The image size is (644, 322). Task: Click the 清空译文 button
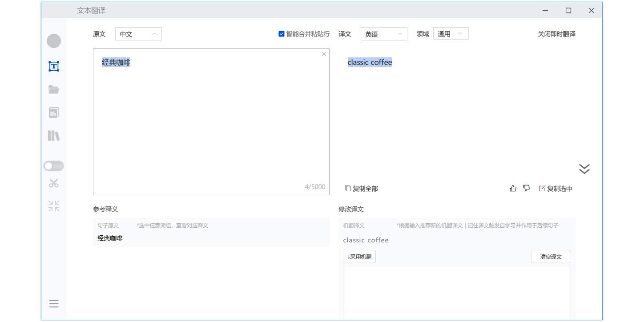tap(551, 257)
